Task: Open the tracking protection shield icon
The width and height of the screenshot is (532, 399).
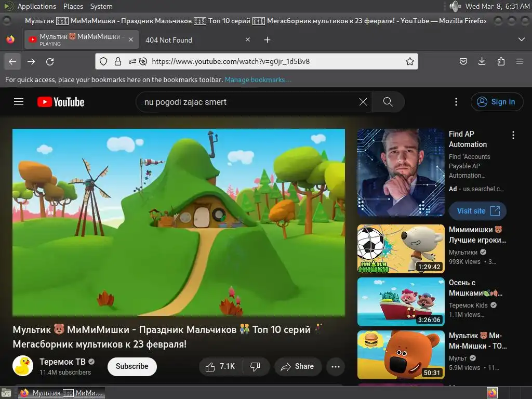Action: pyautogui.click(x=103, y=61)
